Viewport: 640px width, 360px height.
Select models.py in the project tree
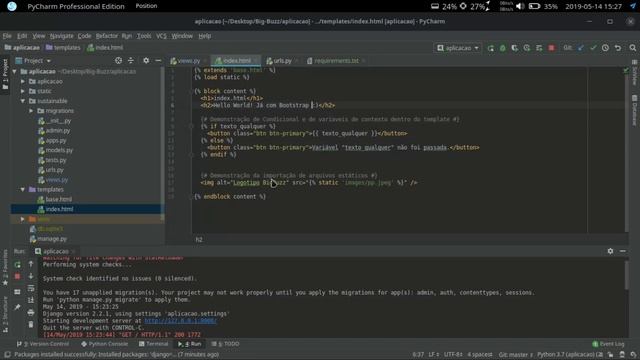(x=59, y=150)
